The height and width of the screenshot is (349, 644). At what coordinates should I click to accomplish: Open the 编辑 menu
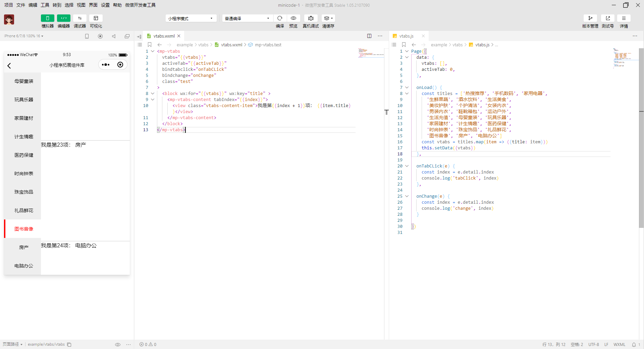[x=33, y=5]
